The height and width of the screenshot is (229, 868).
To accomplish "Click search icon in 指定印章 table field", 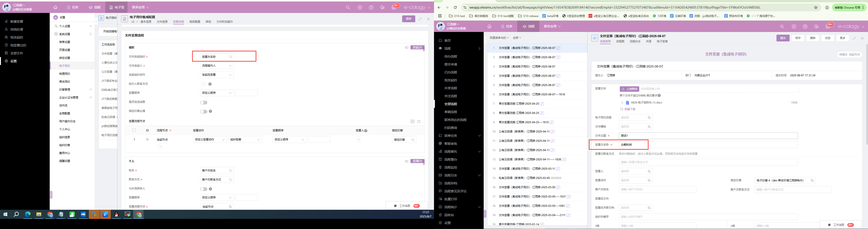I will (x=413, y=140).
